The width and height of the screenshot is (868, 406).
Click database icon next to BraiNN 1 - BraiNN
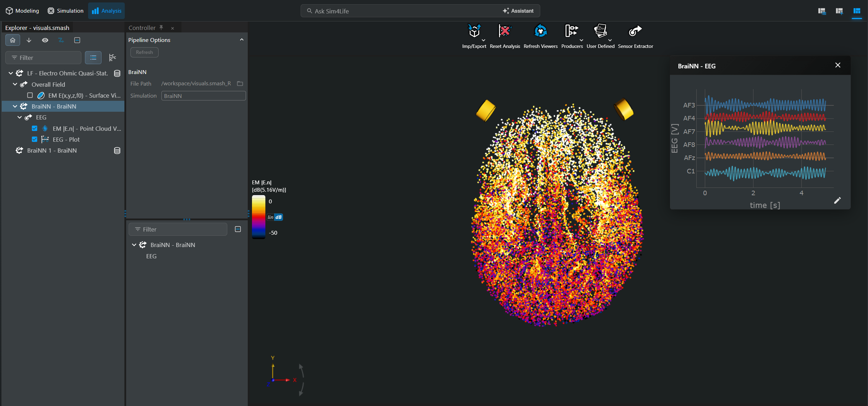(117, 150)
